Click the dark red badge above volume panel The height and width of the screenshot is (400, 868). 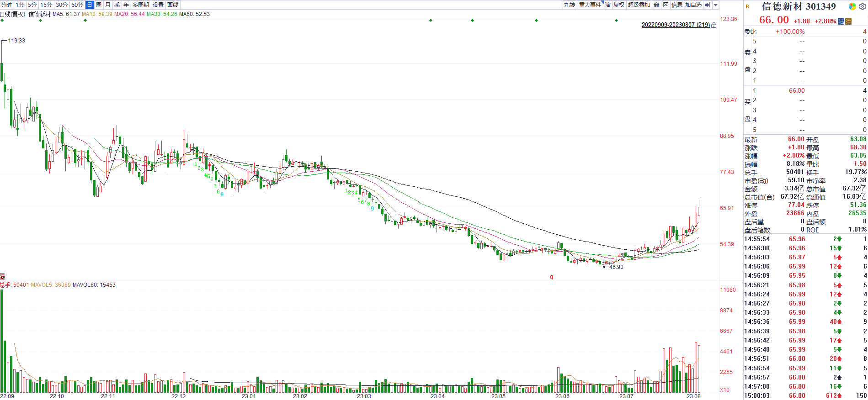2,276
